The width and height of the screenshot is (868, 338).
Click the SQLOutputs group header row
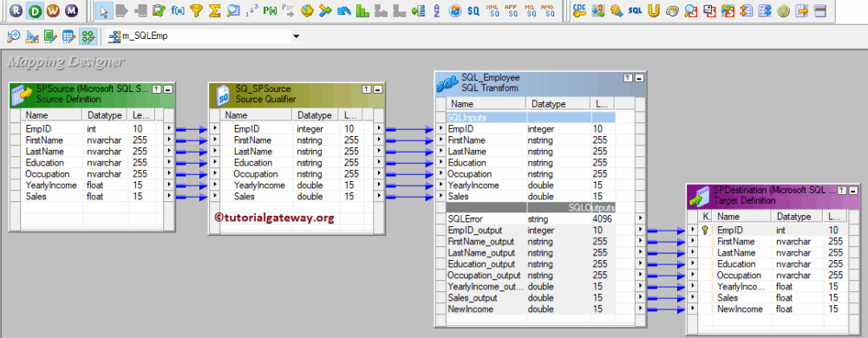point(531,207)
